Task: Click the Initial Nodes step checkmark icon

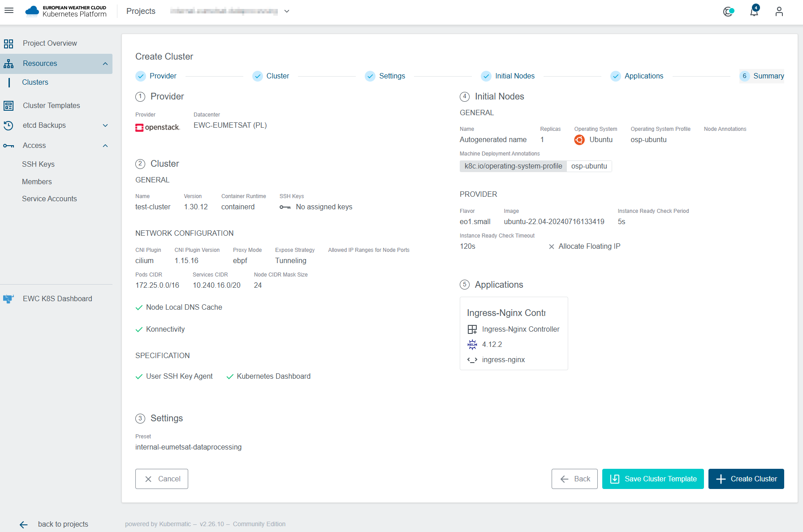Action: [486, 76]
